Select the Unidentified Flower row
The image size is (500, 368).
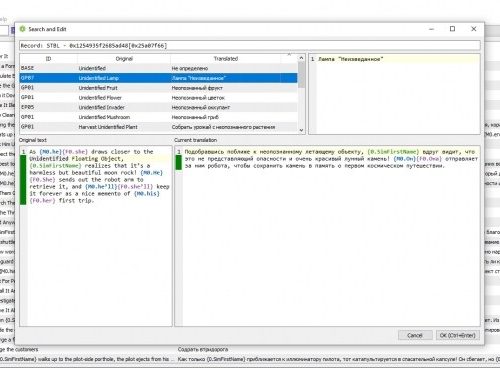tap(158, 98)
